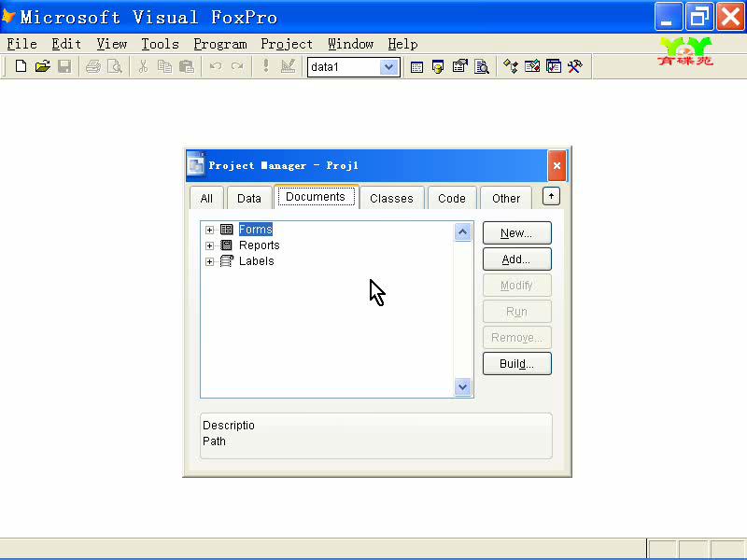The width and height of the screenshot is (747, 560).
Task: Click the Modify button
Action: tap(517, 286)
